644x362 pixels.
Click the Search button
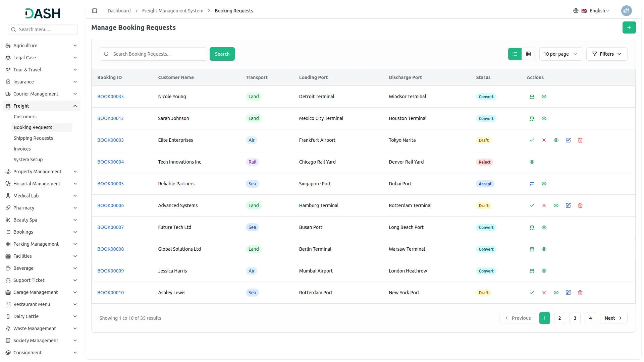point(222,54)
